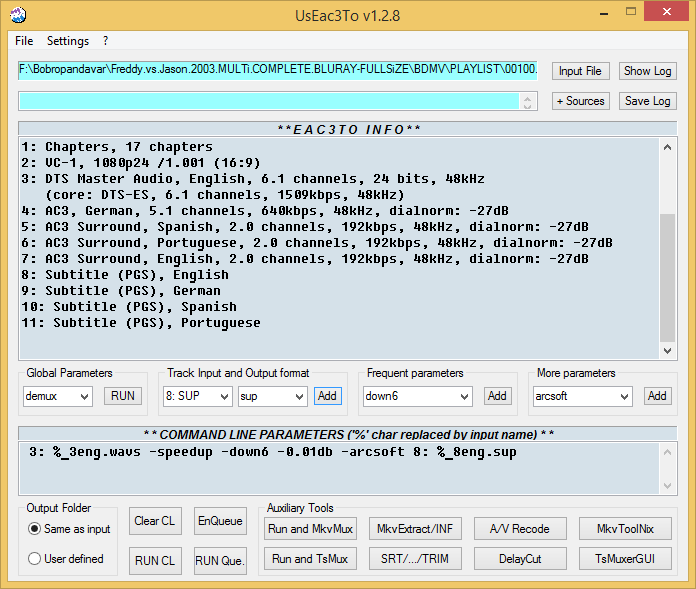
Task: Select the 'Same as input' output folder option
Action: pyautogui.click(x=69, y=529)
